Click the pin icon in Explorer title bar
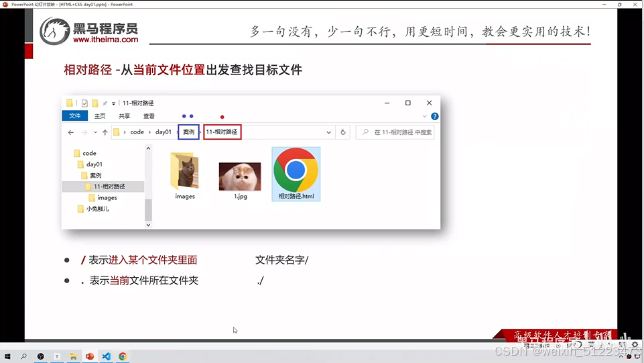Screen dimensions: 644x363 105,103
